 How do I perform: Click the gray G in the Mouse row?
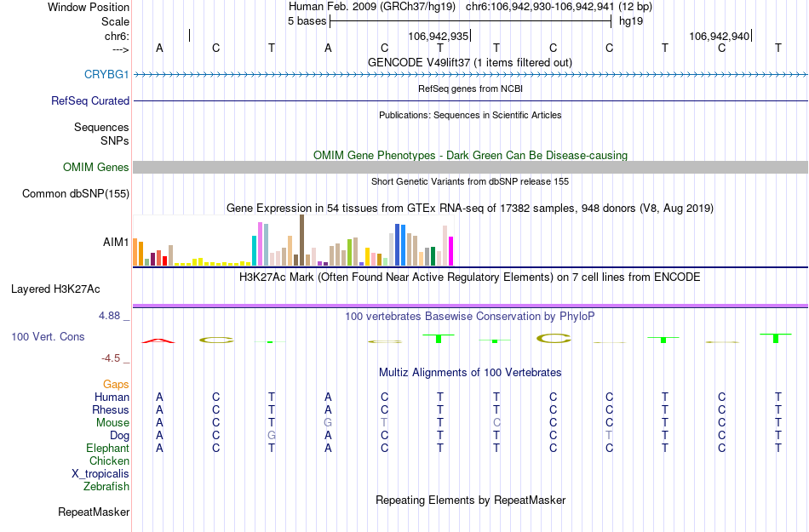(x=328, y=422)
